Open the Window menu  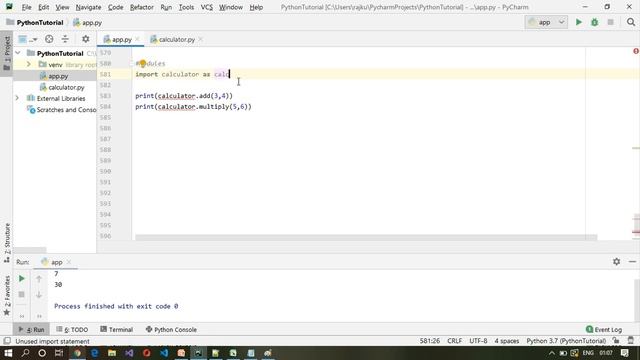coord(231,7)
